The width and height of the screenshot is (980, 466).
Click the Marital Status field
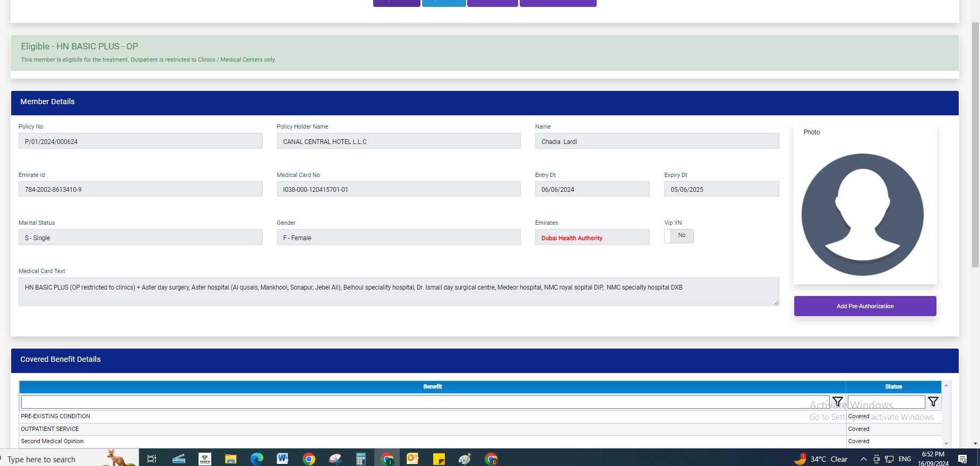(x=141, y=238)
